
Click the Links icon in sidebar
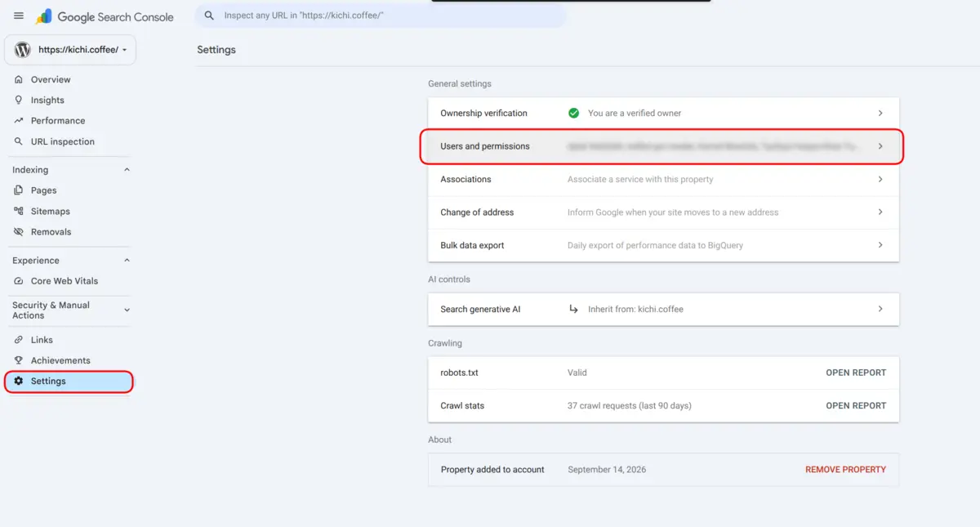click(x=19, y=340)
